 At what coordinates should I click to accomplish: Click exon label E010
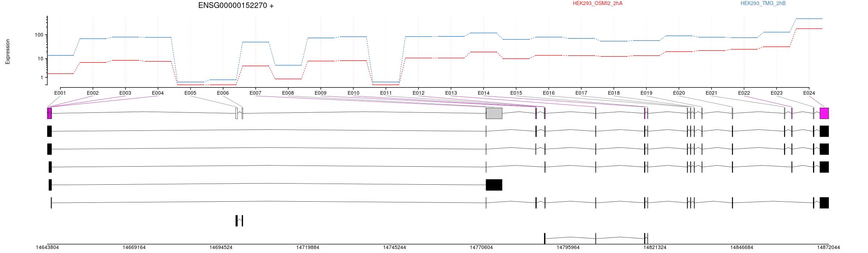(353, 93)
